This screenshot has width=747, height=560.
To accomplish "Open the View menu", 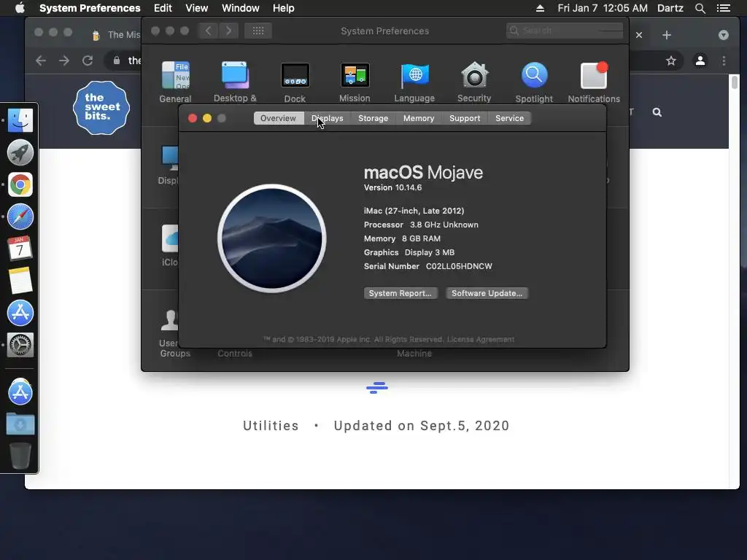I will pos(196,8).
